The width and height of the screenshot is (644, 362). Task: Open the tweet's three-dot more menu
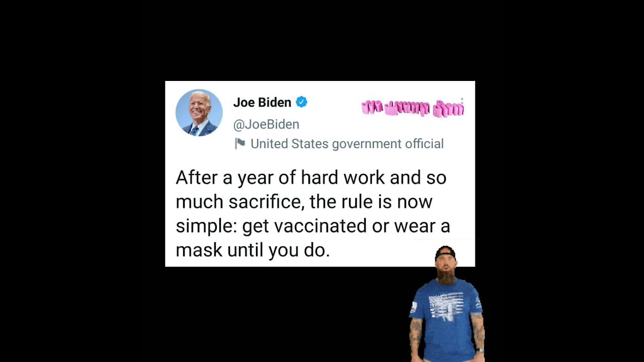[462, 104]
